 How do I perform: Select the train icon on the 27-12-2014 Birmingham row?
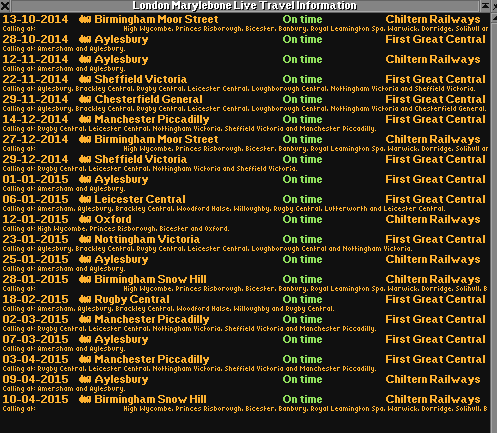[85, 140]
